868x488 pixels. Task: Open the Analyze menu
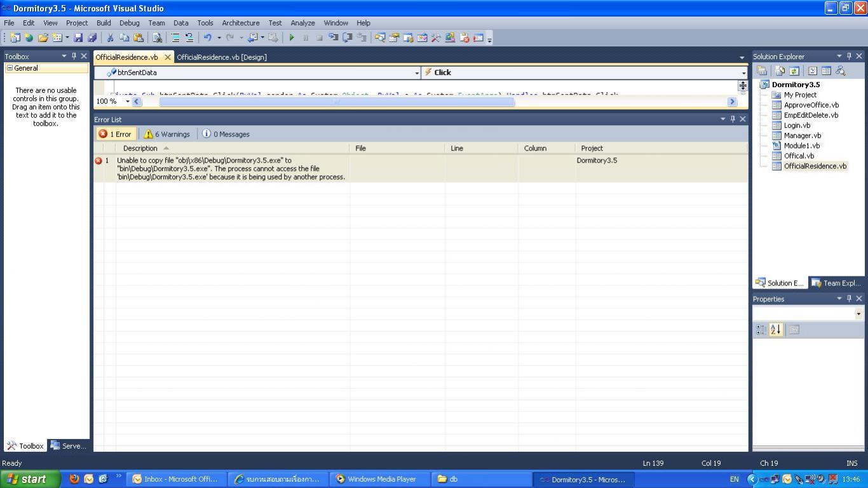pyautogui.click(x=303, y=22)
